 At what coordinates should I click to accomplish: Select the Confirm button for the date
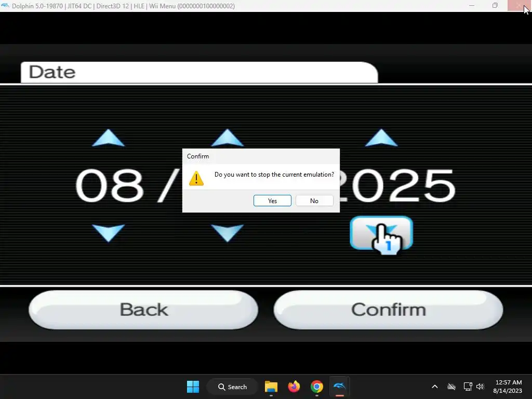tap(389, 310)
